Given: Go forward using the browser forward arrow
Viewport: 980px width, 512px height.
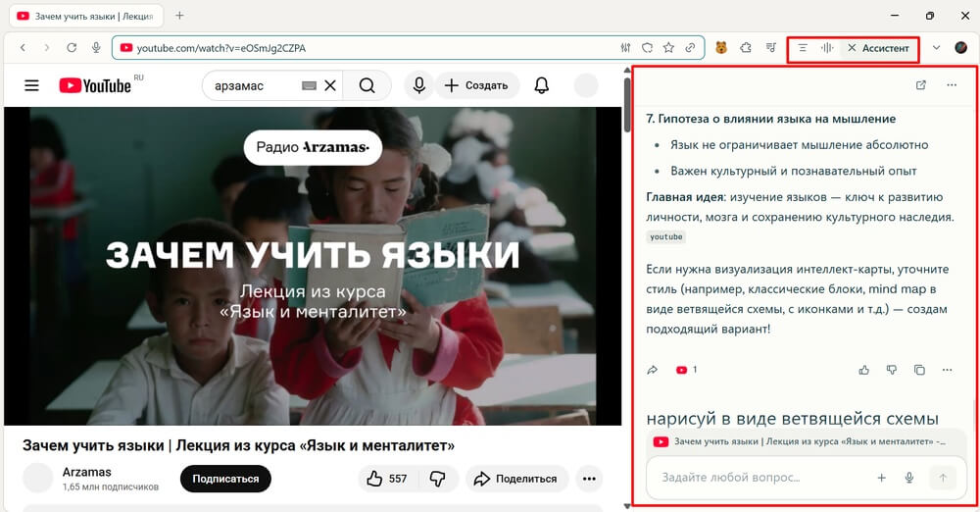Looking at the screenshot, I should [x=47, y=47].
